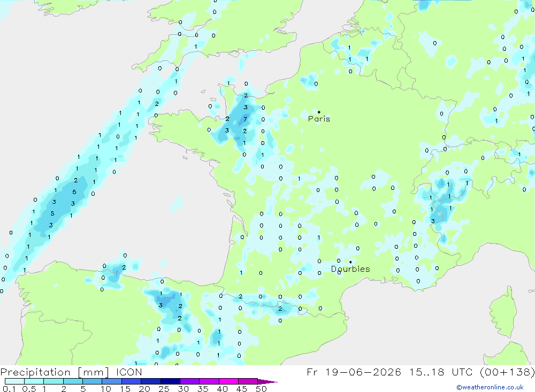Pick the 0.5–1 mm legend swatch
The height and width of the screenshot is (392, 535).
tap(34, 381)
